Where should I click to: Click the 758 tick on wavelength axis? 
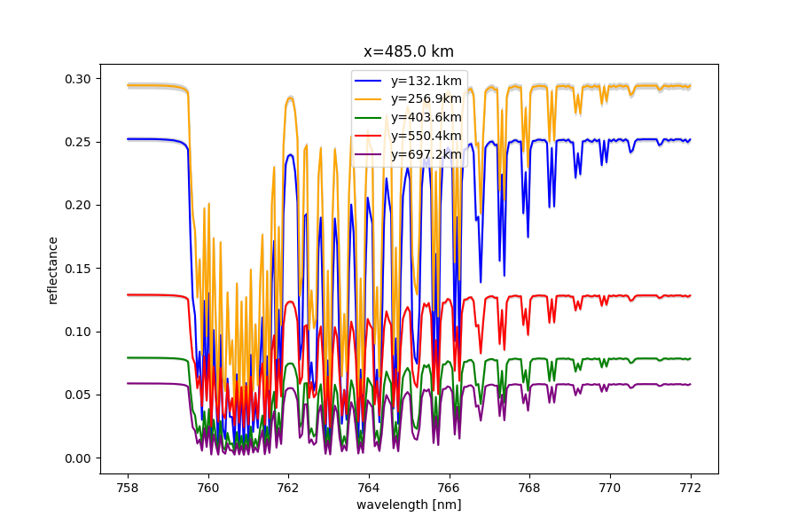tap(127, 488)
